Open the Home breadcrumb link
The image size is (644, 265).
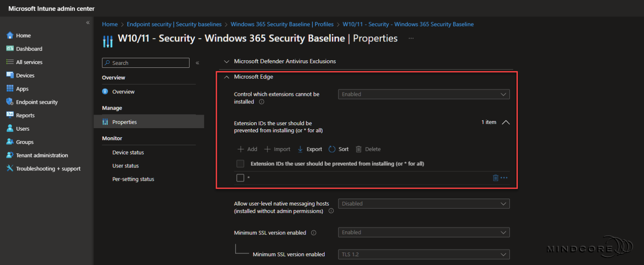109,24
